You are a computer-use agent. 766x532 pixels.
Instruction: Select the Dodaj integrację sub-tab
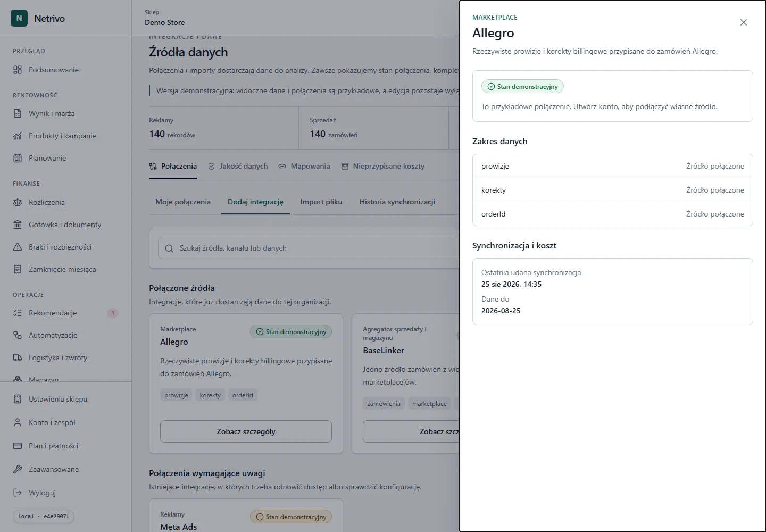click(x=255, y=202)
